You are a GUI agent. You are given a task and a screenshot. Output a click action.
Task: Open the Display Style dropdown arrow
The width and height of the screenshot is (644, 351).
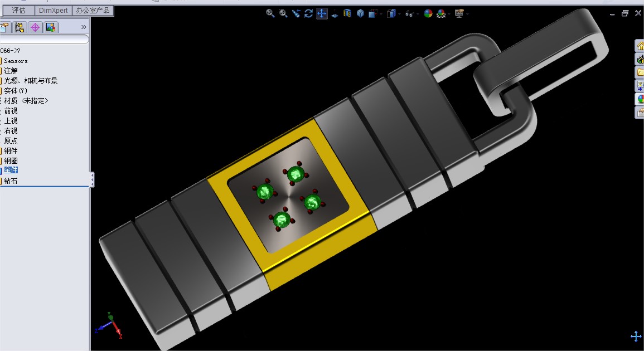399,14
